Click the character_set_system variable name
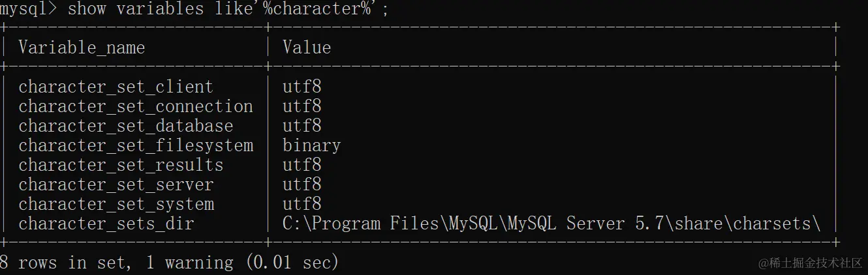Screen dimensions: 868x275 [x=116, y=204]
